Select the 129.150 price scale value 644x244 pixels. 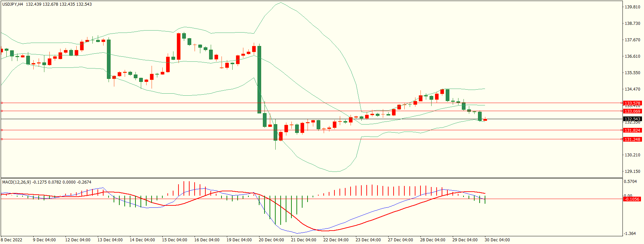tap(632, 172)
